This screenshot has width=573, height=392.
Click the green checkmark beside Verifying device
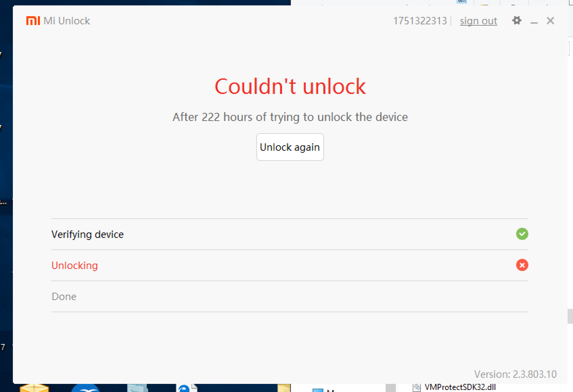[522, 234]
